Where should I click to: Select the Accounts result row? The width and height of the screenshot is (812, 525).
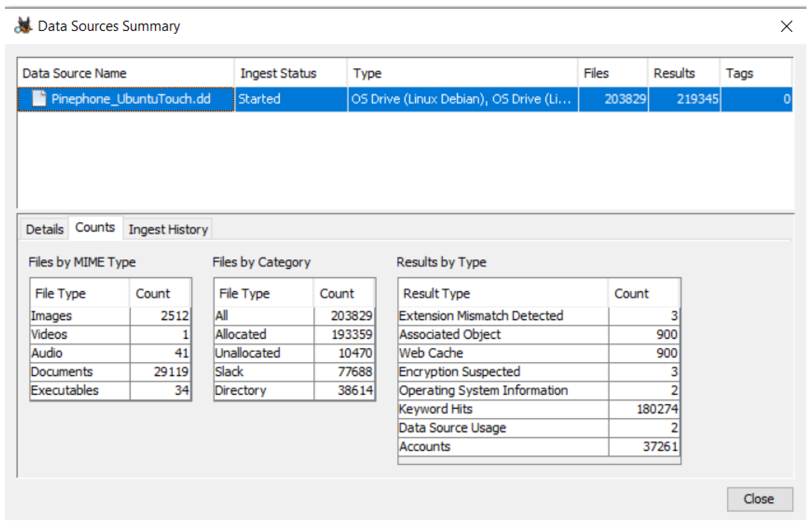click(x=539, y=447)
